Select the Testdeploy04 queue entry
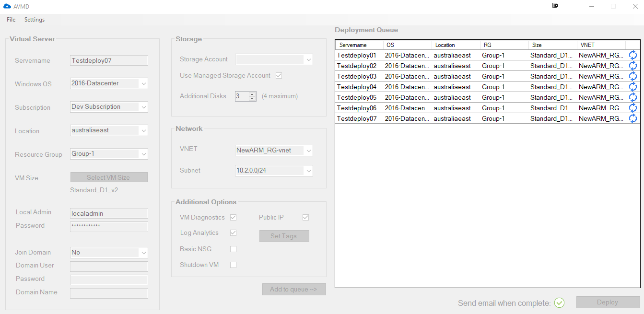This screenshot has height=314, width=644. click(488, 87)
